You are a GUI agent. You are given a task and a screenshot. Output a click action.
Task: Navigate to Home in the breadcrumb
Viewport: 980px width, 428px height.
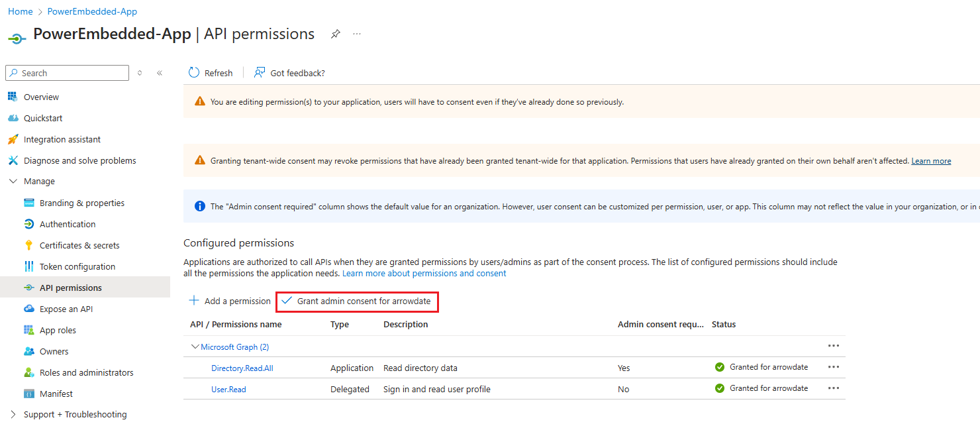20,11
